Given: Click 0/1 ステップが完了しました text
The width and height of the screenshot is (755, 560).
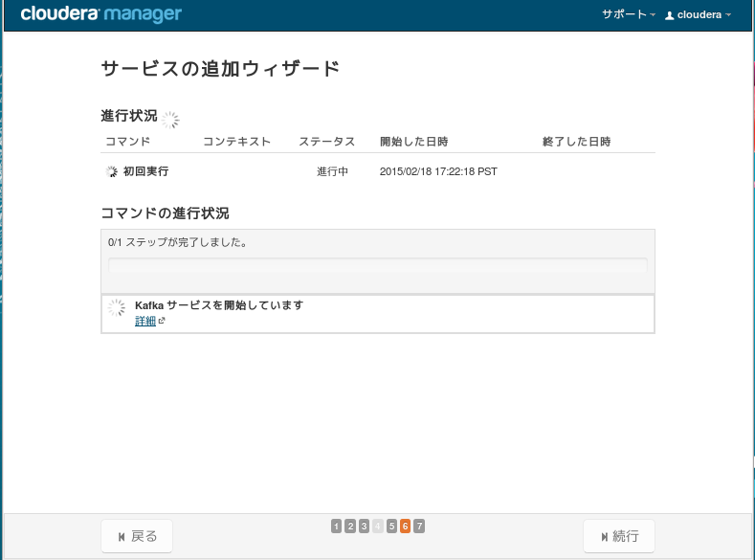Looking at the screenshot, I should click(178, 242).
